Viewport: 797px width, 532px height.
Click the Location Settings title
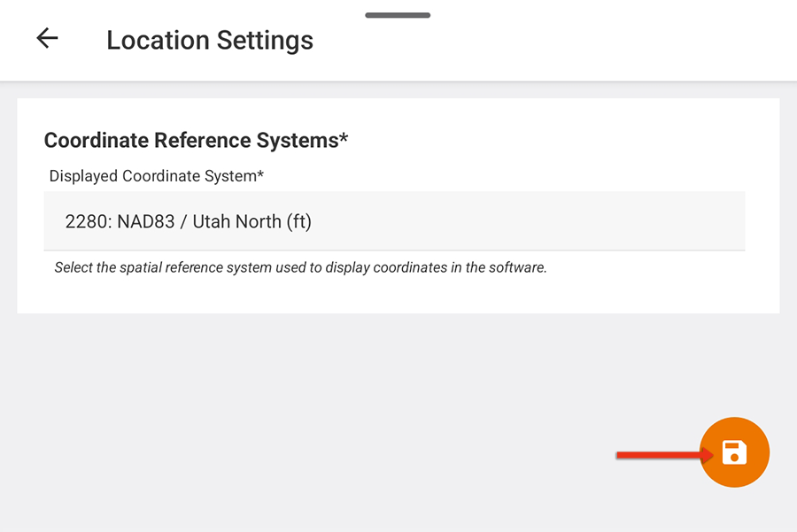(210, 40)
